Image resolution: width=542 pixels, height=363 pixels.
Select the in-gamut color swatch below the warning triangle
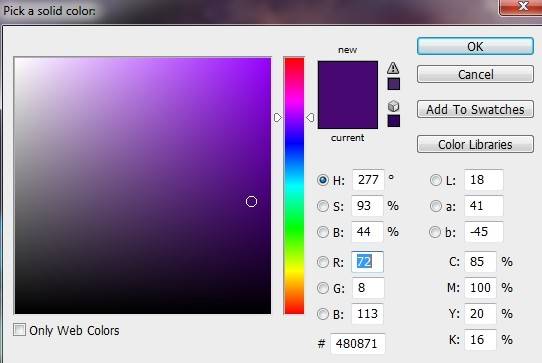coord(394,84)
